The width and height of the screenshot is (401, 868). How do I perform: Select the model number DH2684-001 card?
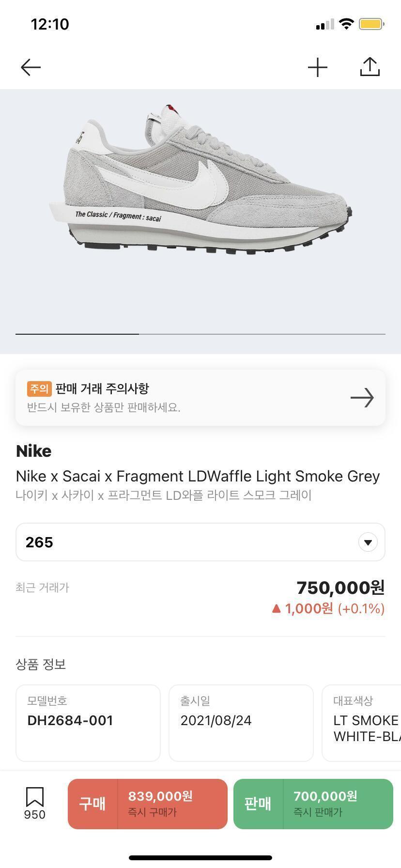[88, 723]
